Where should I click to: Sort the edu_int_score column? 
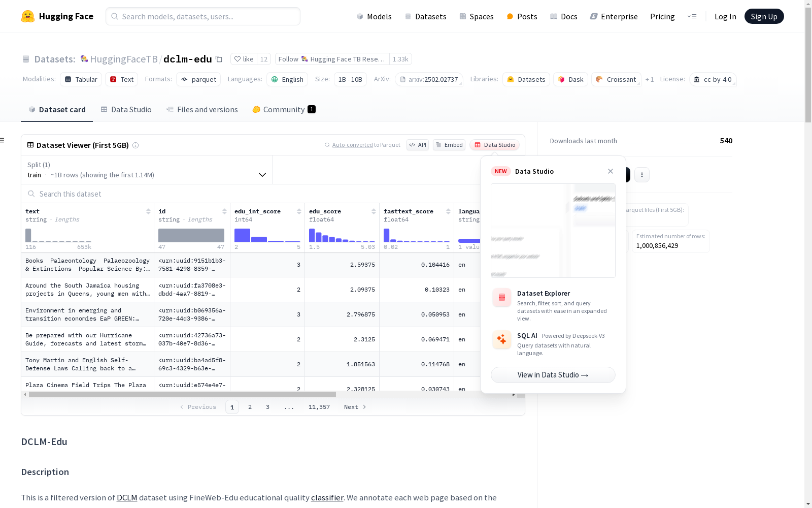click(x=299, y=211)
